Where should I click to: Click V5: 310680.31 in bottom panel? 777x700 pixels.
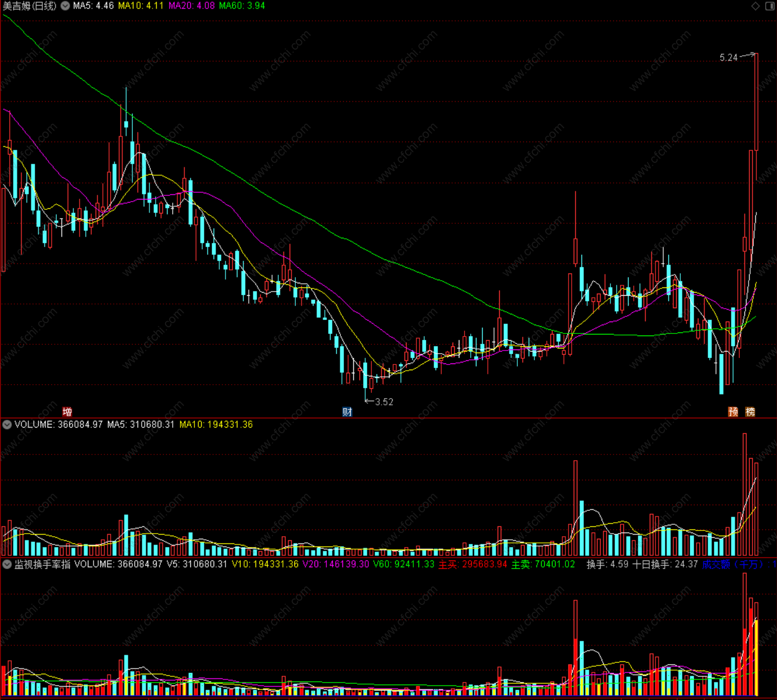(197, 565)
